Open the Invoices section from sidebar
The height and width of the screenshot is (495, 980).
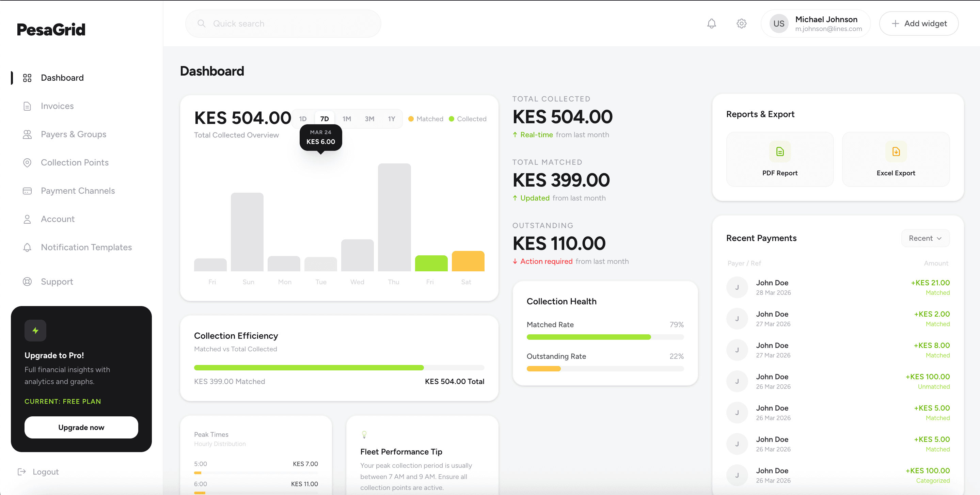57,106
